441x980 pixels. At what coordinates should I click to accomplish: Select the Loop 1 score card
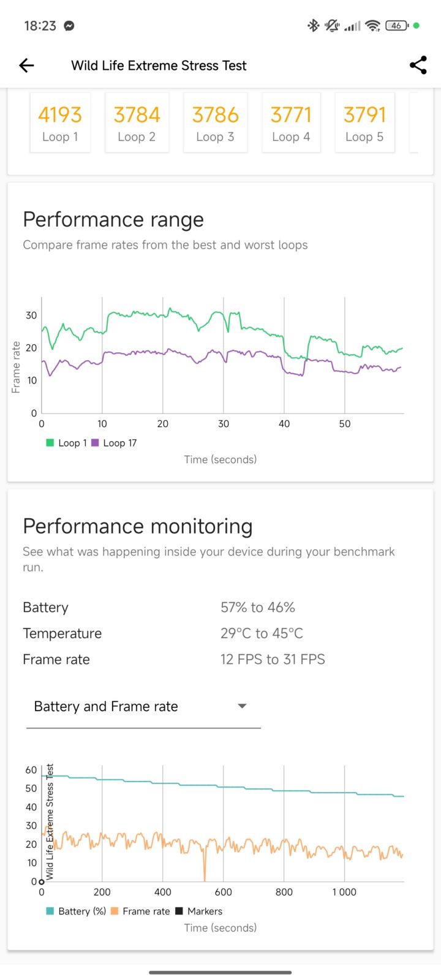click(x=60, y=123)
